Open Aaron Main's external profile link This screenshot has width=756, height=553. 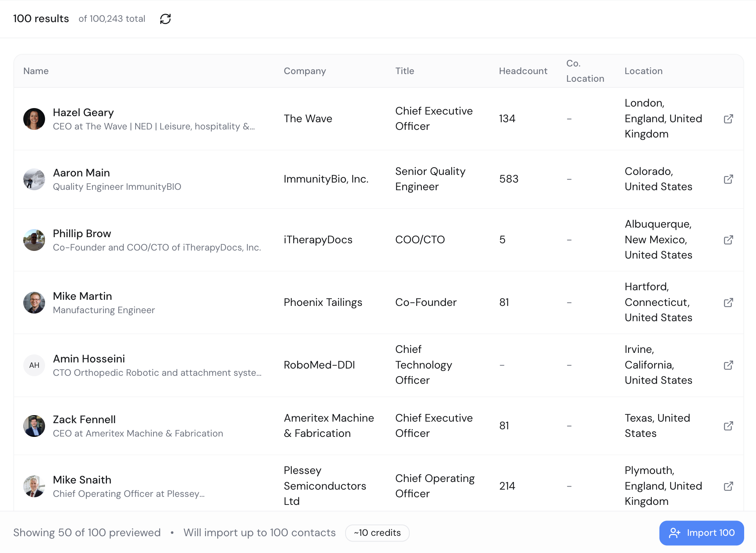pos(729,179)
